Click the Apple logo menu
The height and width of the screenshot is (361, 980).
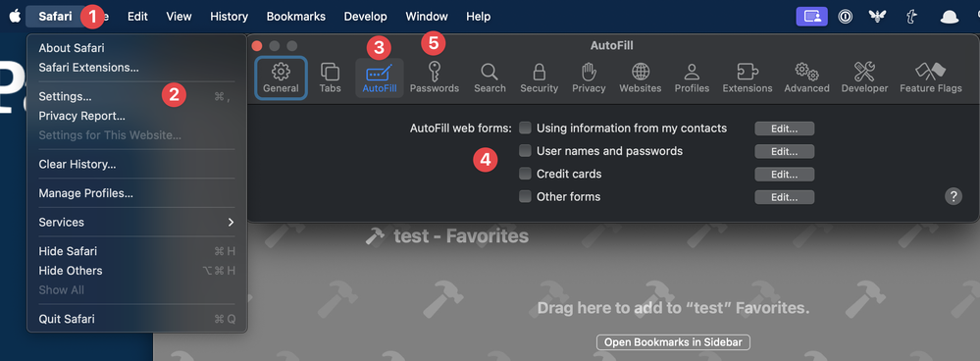15,17
